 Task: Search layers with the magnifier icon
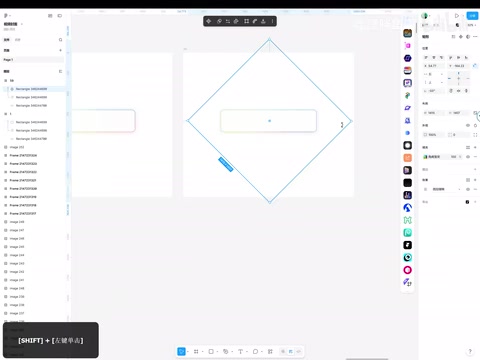60,40
